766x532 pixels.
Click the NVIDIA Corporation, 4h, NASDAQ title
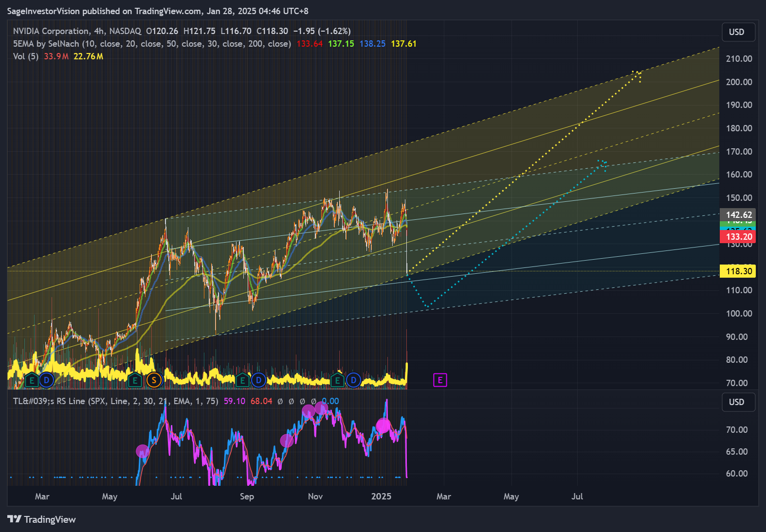click(x=77, y=31)
